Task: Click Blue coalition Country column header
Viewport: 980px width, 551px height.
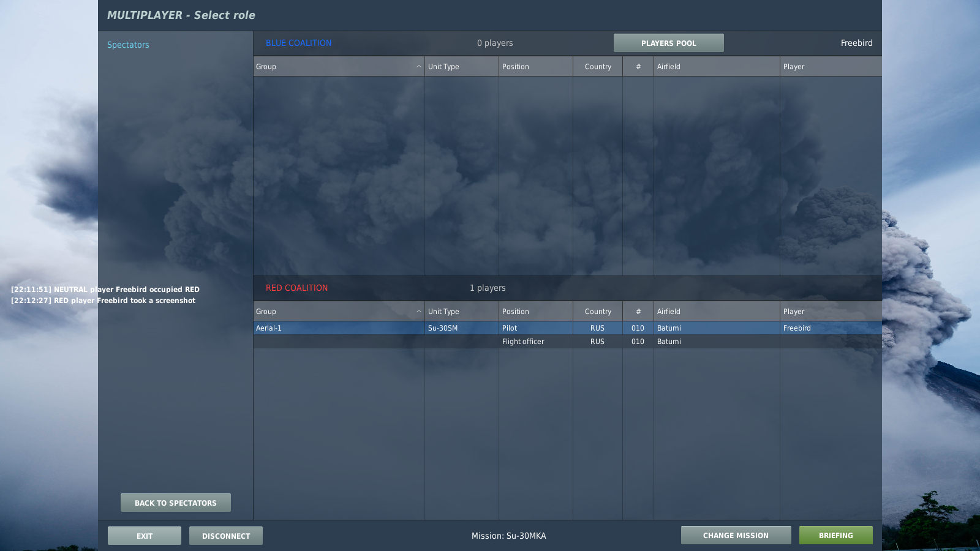Action: click(x=598, y=66)
